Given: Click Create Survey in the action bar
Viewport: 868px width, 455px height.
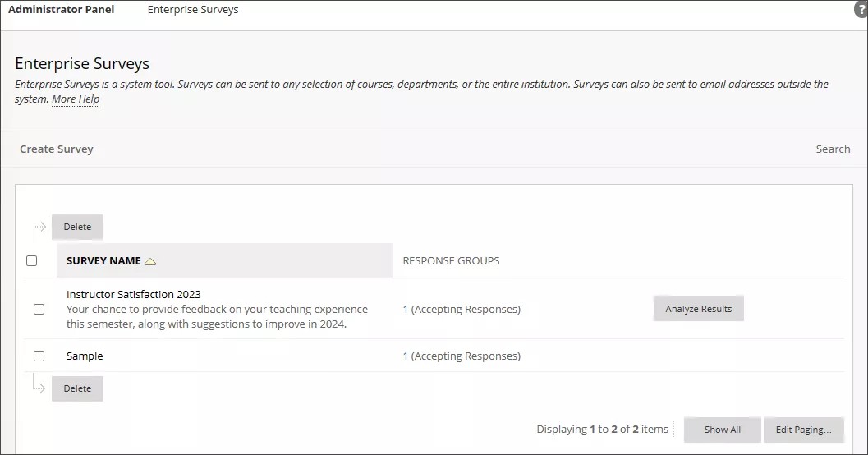Looking at the screenshot, I should [57, 149].
